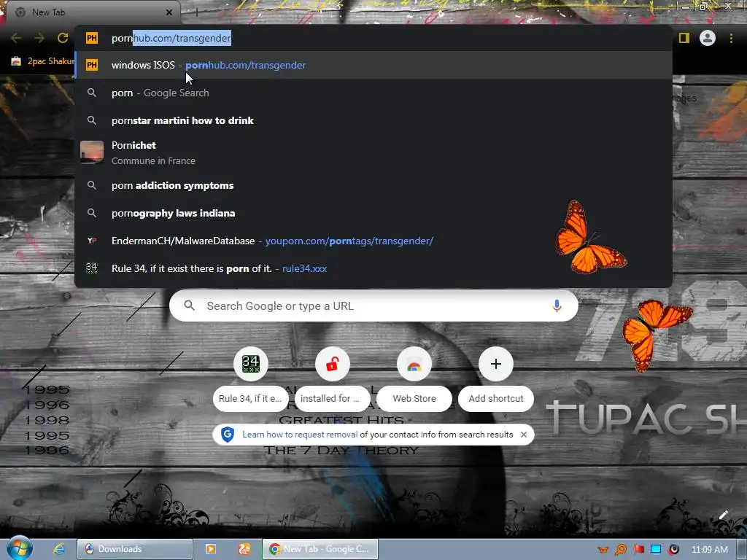Select the 'windows ISOS' history suggestion
The image size is (747, 560).
click(373, 65)
